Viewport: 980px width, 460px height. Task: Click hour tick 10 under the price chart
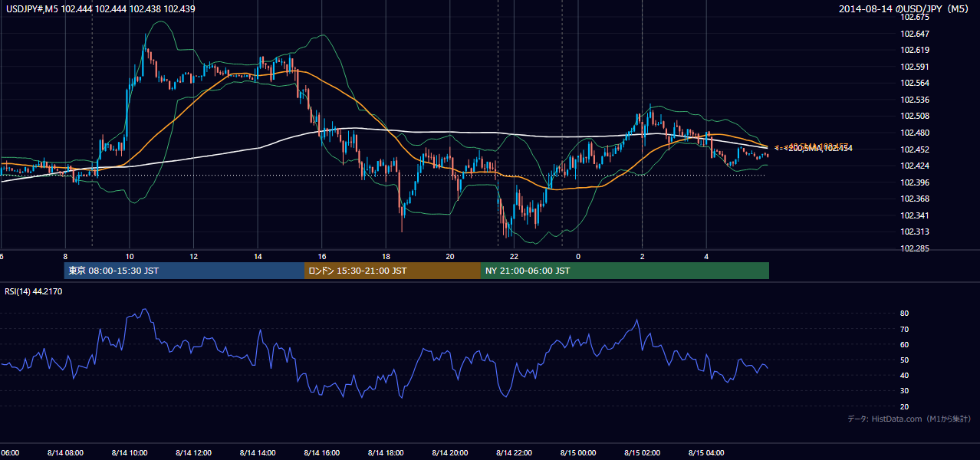click(130, 256)
